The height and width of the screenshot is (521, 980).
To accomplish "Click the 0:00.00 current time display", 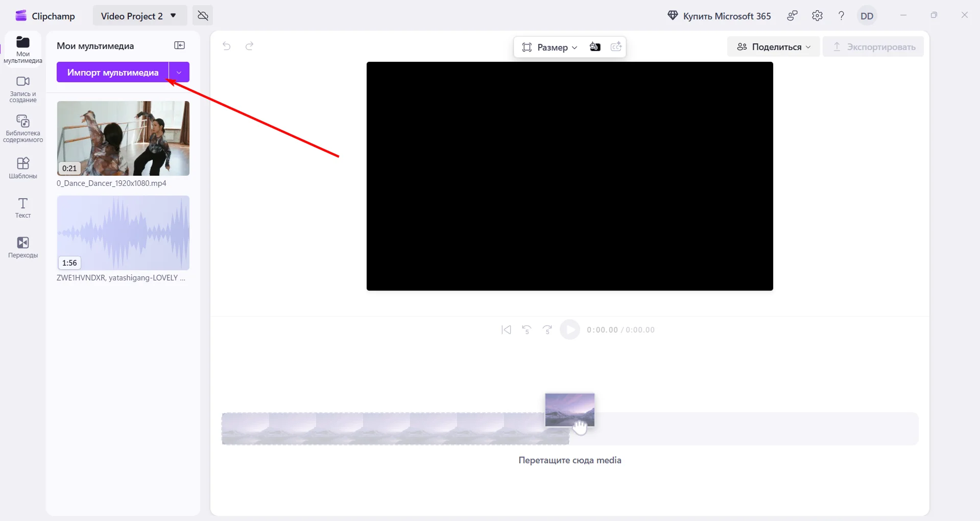I will point(602,330).
